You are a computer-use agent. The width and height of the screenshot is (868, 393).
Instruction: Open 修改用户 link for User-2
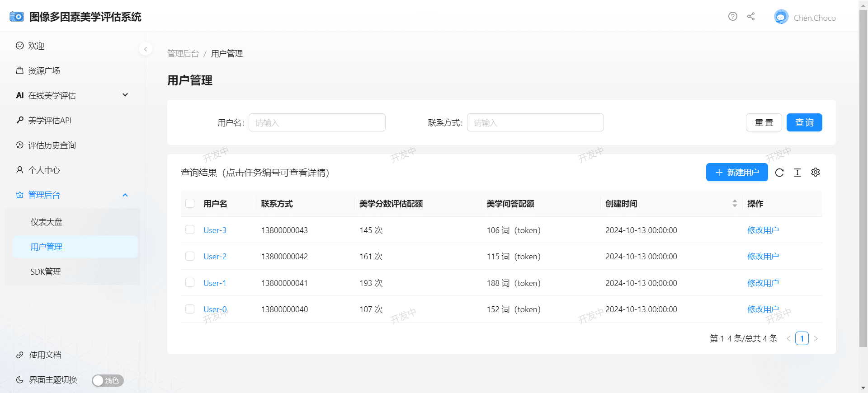click(763, 257)
